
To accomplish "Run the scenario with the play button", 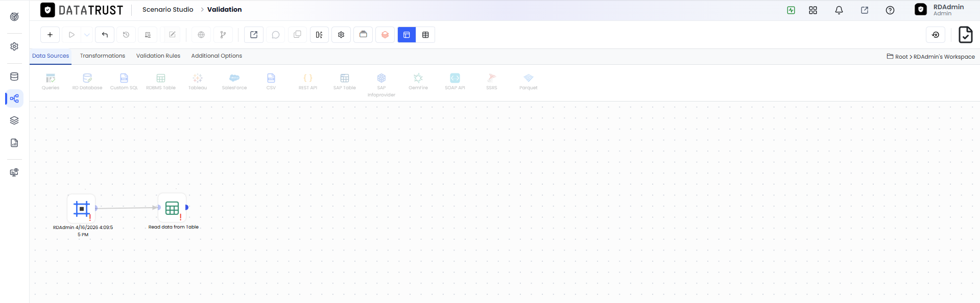I will [x=71, y=35].
